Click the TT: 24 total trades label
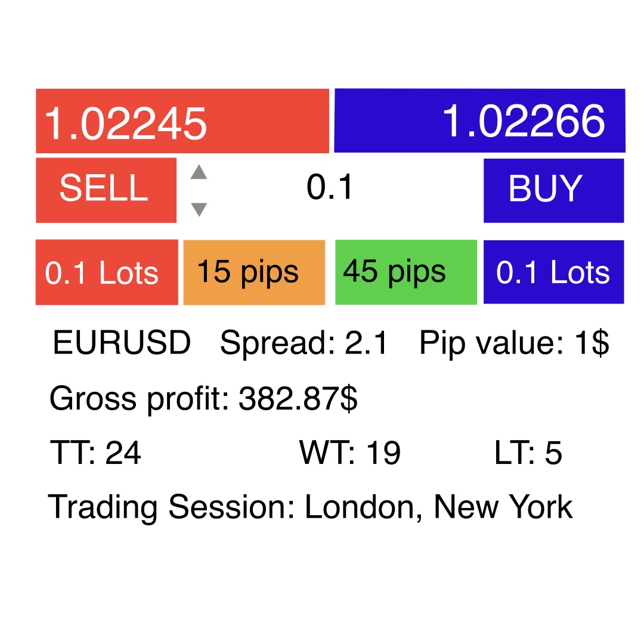Viewport: 644px width, 644px height. [96, 453]
